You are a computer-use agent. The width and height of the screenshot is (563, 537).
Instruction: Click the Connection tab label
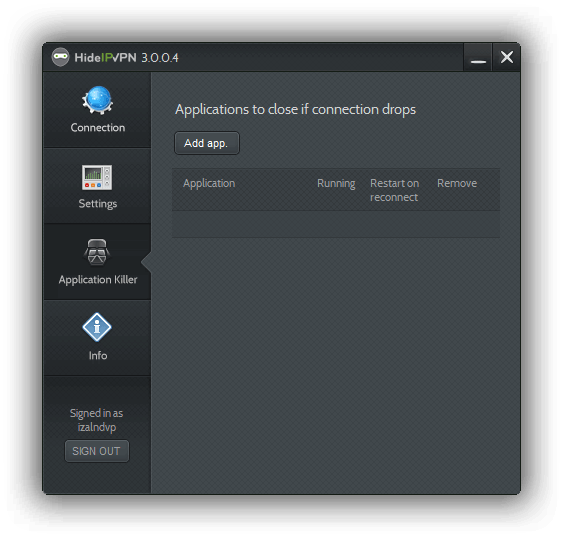point(98,127)
